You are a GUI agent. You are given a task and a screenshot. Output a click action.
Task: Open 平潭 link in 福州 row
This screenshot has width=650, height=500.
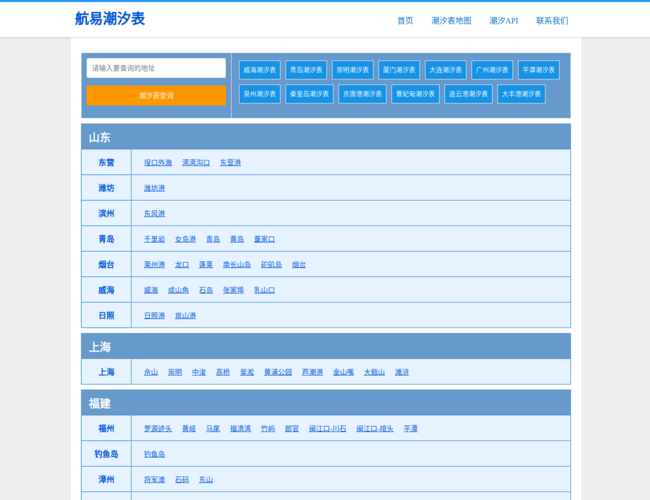click(410, 429)
